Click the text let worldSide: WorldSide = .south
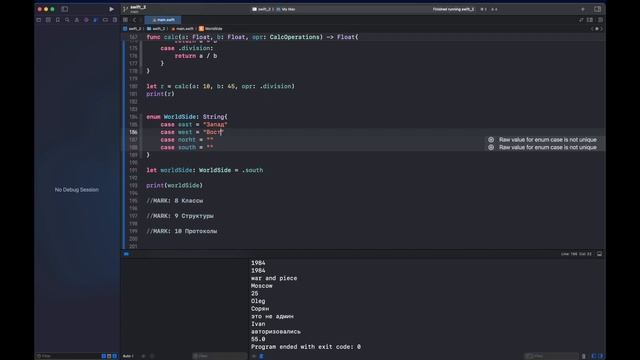This screenshot has width=640, height=360. tap(204, 170)
